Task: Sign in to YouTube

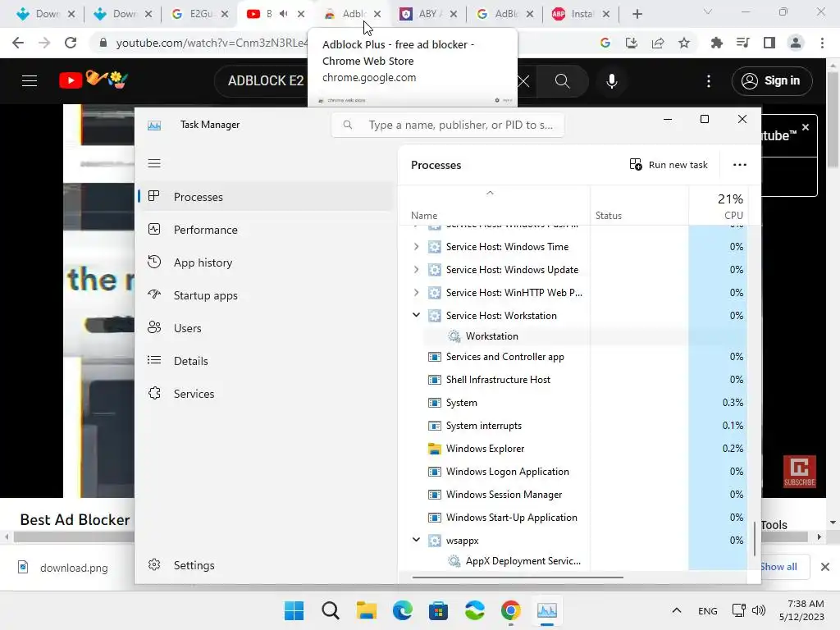Action: pos(772,81)
